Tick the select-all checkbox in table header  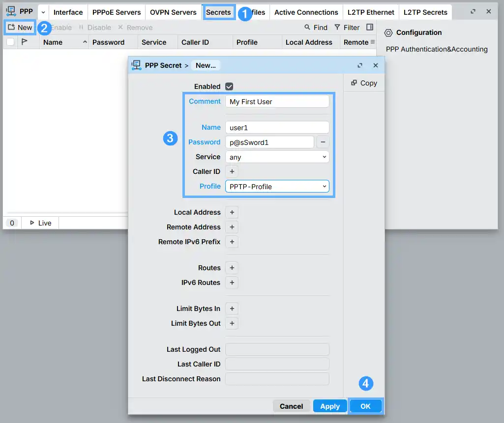[10, 42]
